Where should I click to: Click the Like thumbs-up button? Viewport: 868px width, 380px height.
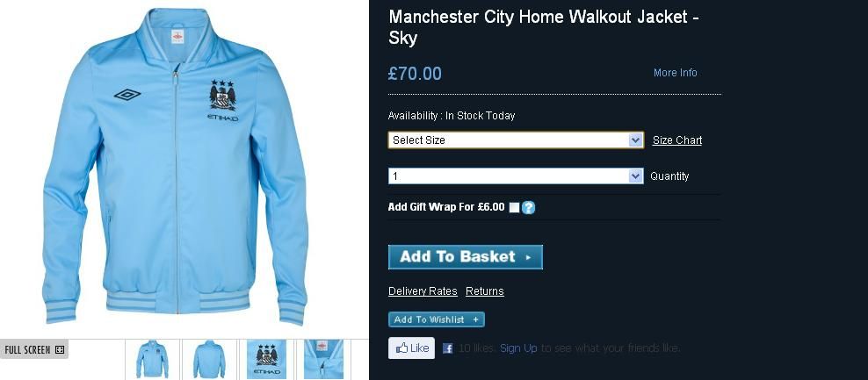pyautogui.click(x=411, y=348)
